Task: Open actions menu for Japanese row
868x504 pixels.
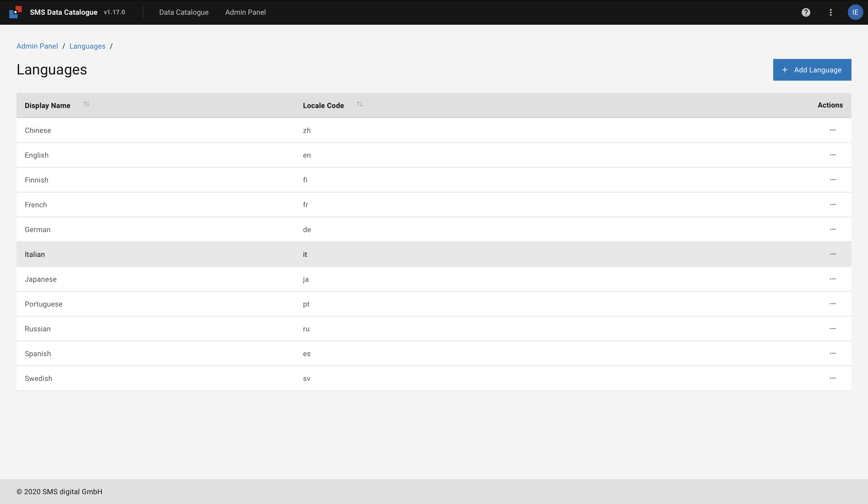Action: click(833, 279)
